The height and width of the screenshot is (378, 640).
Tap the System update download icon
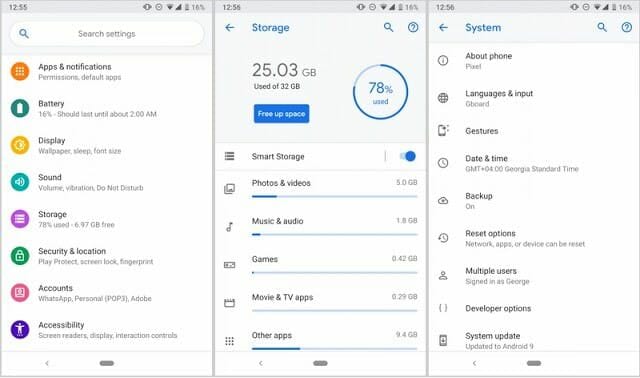click(443, 340)
